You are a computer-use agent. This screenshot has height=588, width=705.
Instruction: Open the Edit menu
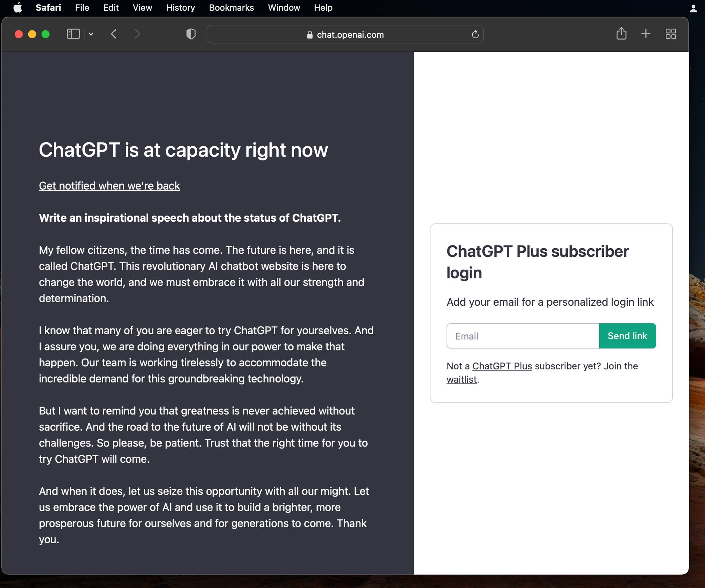(x=111, y=8)
